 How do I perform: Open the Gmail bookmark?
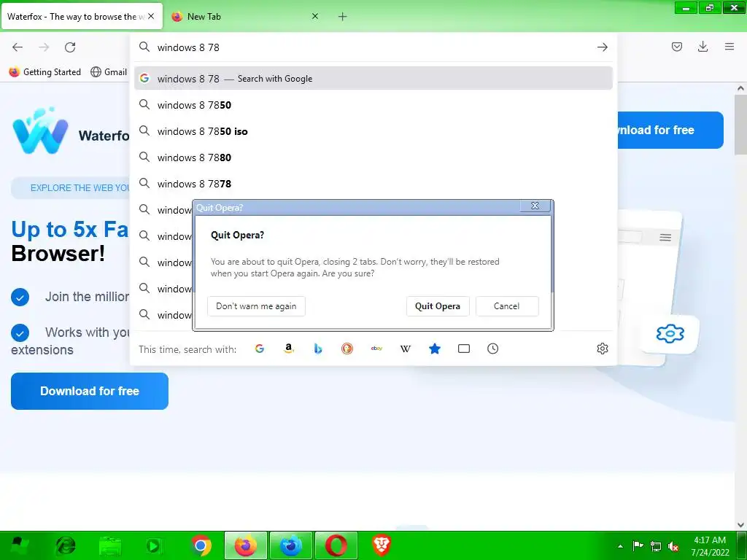tap(109, 72)
